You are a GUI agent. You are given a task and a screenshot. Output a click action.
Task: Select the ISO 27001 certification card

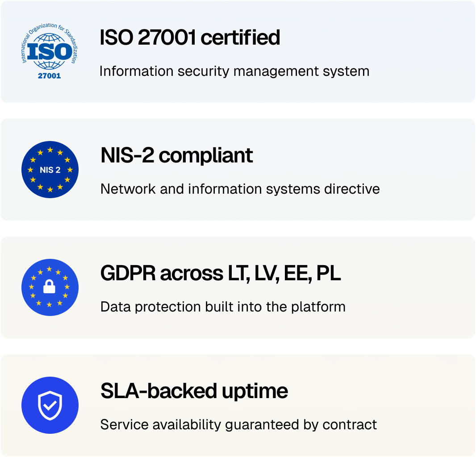pos(238,52)
